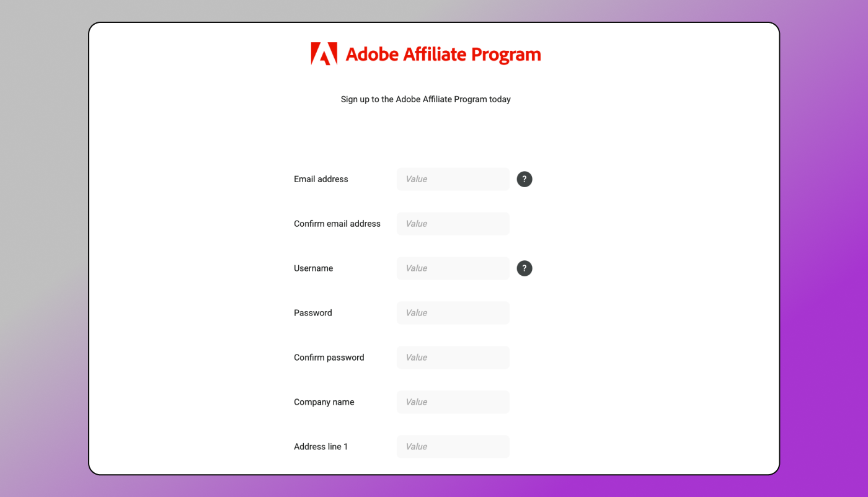Click the help icon beside Email address
This screenshot has width=868, height=497.
525,179
